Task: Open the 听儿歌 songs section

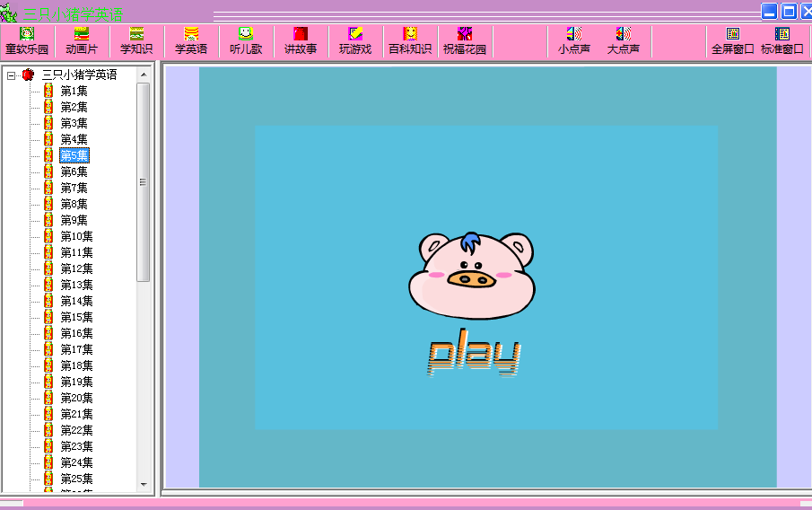Action: pos(246,41)
